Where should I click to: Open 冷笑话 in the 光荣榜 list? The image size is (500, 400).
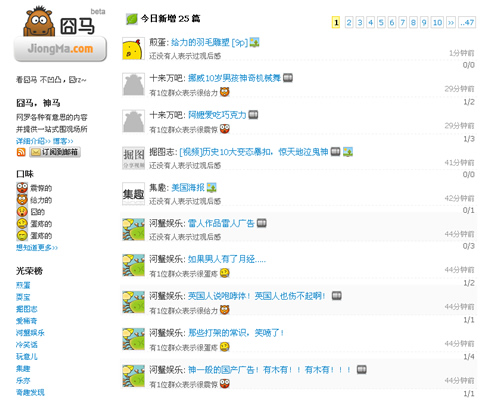tap(27, 345)
